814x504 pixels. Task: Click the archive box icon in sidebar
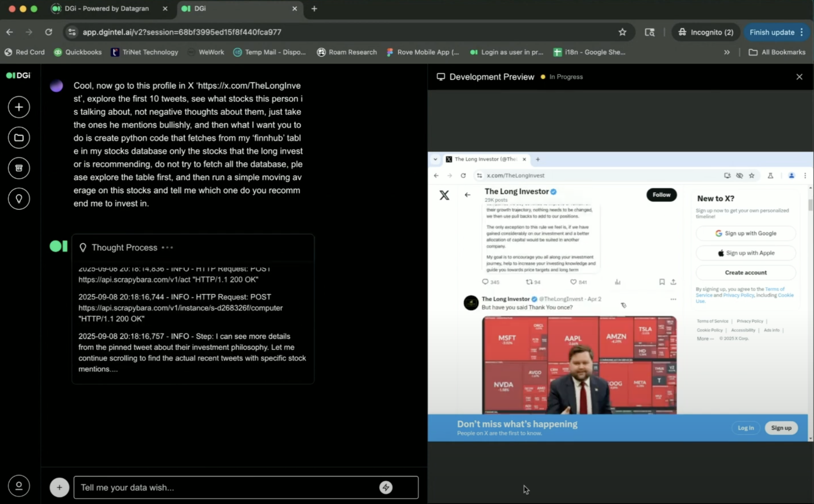19,168
